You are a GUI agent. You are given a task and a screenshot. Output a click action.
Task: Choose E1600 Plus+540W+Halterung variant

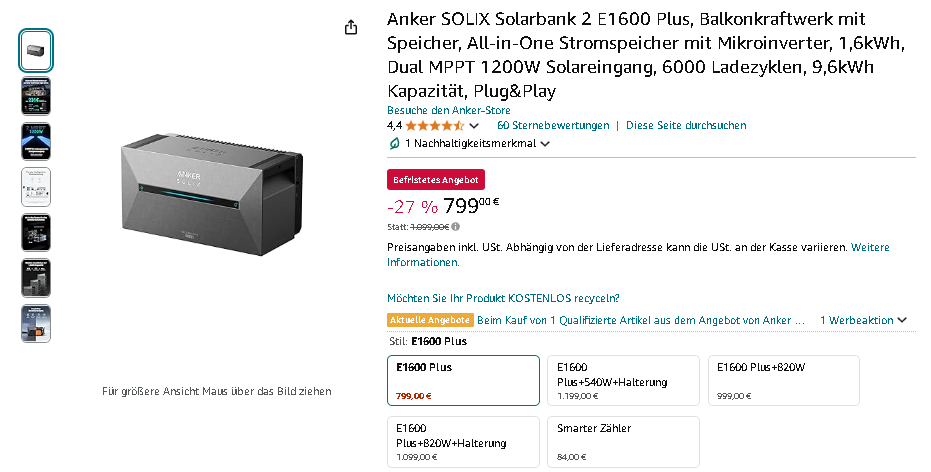[x=623, y=381]
